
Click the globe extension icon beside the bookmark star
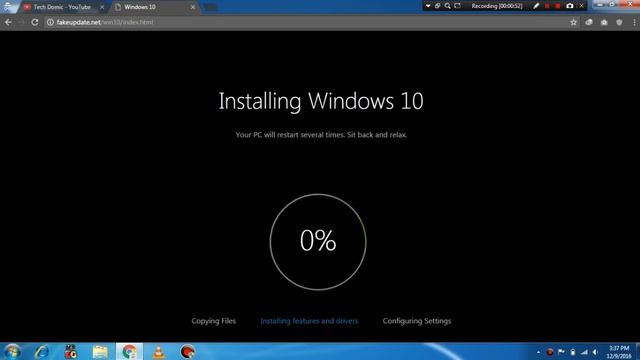point(589,22)
